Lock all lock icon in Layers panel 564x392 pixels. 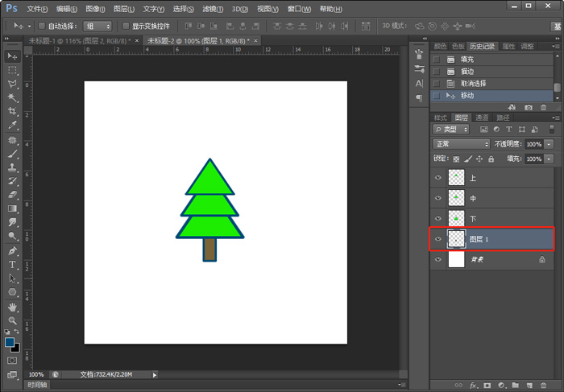tap(491, 159)
